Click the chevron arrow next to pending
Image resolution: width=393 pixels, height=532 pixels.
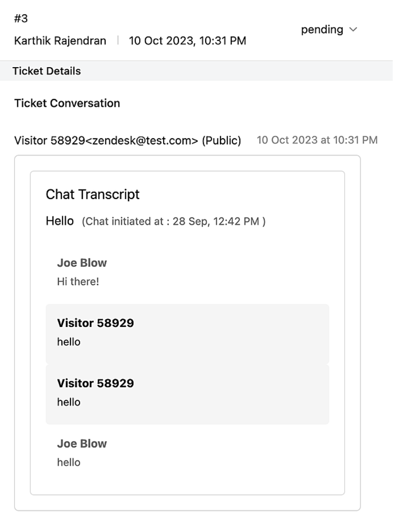click(x=353, y=29)
